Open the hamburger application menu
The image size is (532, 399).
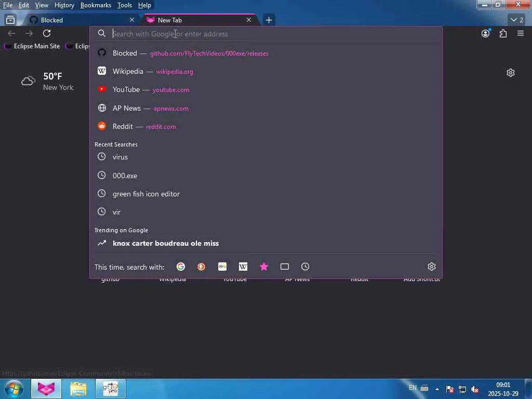click(521, 33)
